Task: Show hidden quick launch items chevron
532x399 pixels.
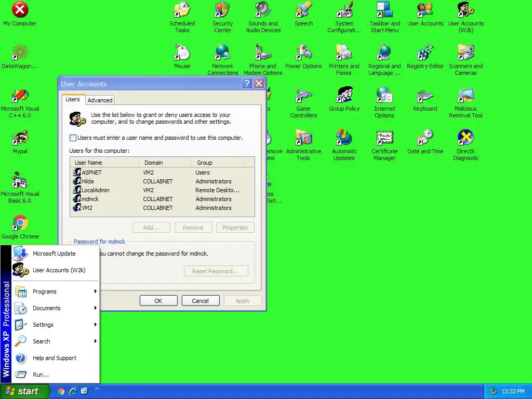Action: point(97,389)
